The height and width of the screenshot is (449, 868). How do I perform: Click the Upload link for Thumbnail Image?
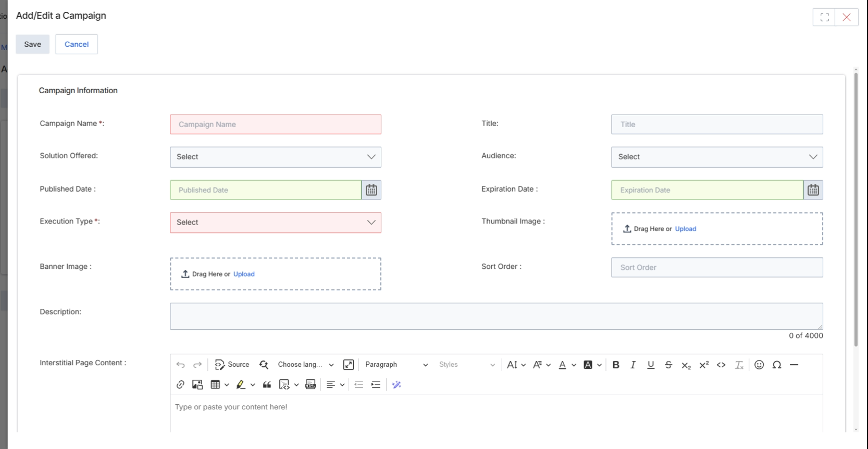(686, 229)
